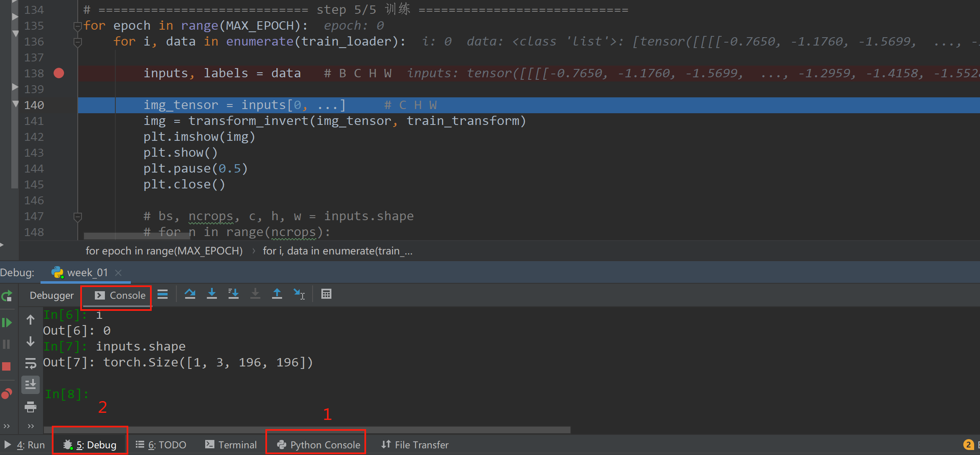Toggle the breakpoint on line 138
Image resolution: width=980 pixels, height=455 pixels.
point(59,73)
